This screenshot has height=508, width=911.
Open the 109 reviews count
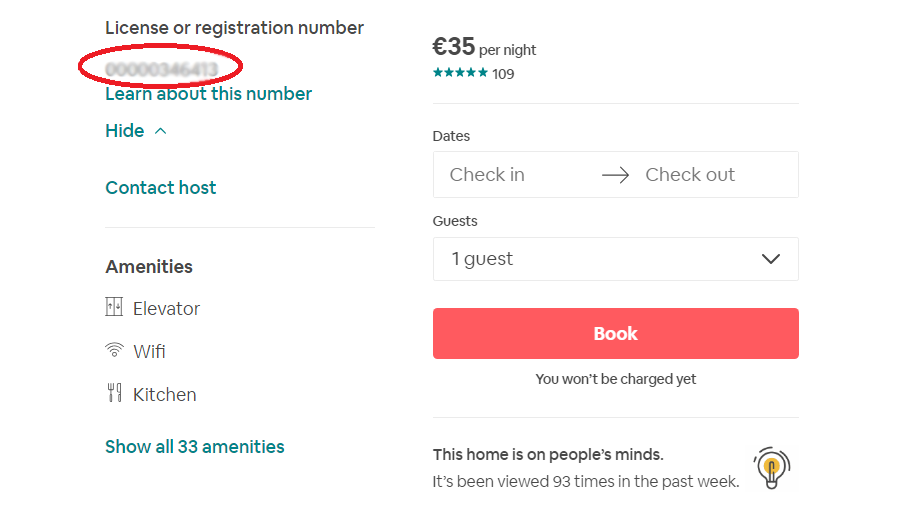(x=503, y=74)
